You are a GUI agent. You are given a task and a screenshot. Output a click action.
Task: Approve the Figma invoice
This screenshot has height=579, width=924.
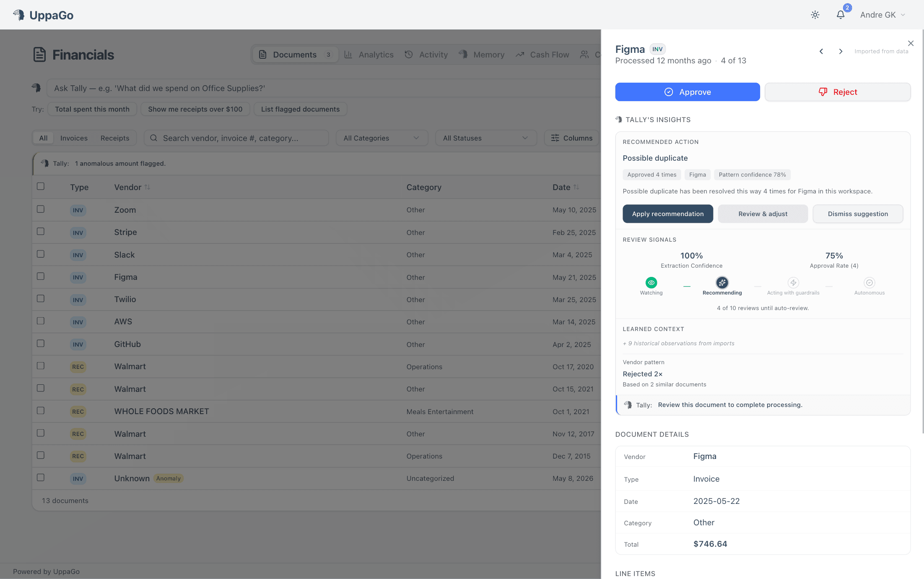point(688,92)
